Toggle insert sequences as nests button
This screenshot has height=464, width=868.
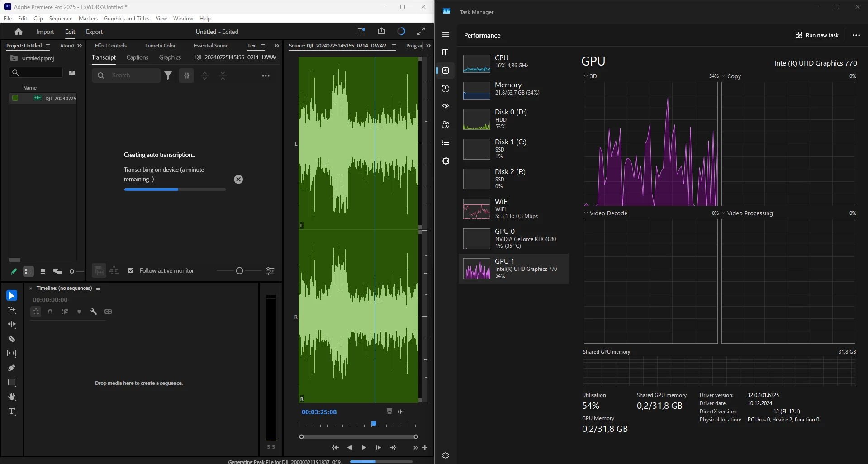tap(36, 312)
